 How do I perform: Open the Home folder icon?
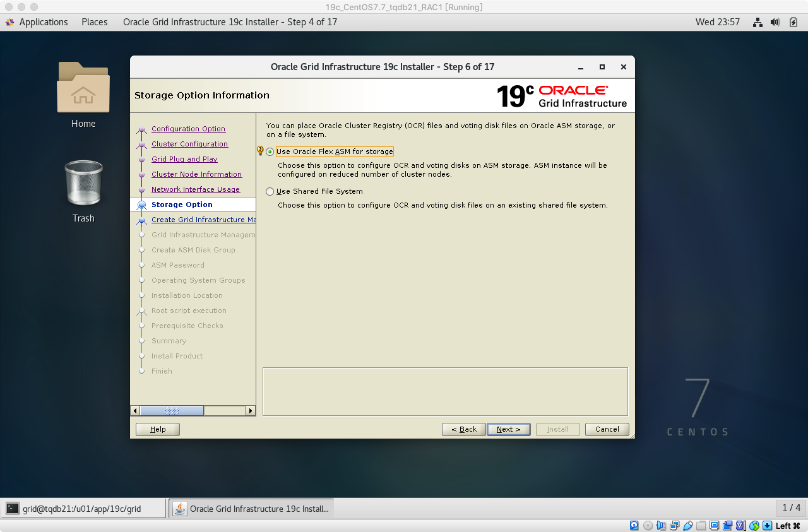(x=83, y=87)
